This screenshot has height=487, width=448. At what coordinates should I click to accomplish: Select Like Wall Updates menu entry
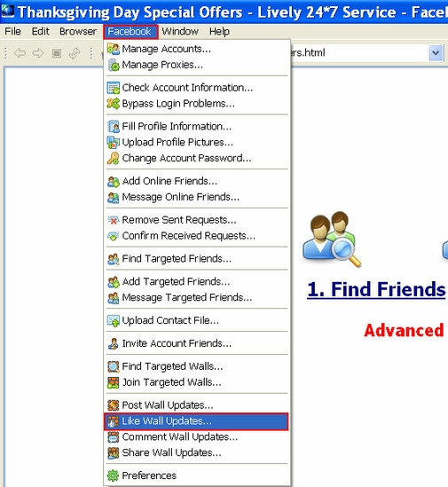(x=196, y=421)
